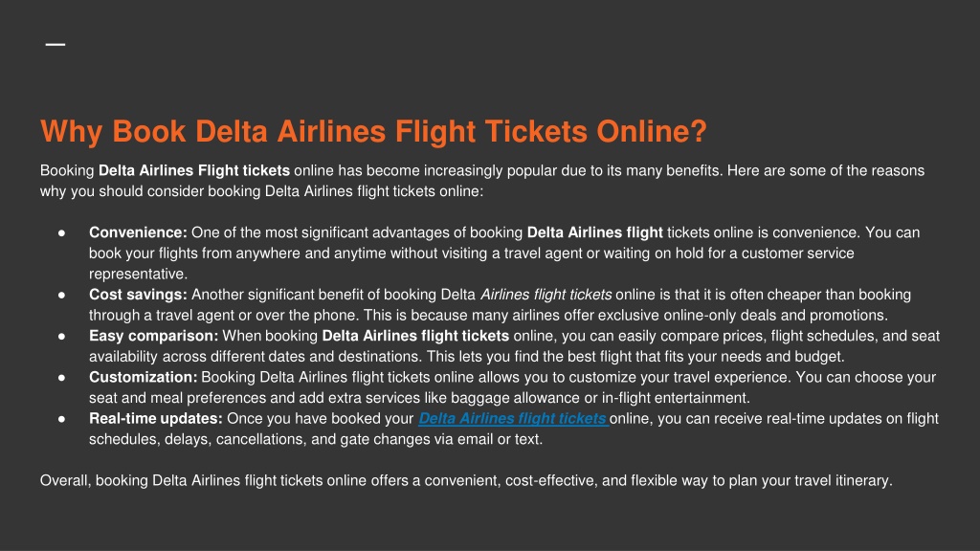Image resolution: width=980 pixels, height=551 pixels.
Task: Click the slide title heading text
Action: pyautogui.click(x=373, y=132)
